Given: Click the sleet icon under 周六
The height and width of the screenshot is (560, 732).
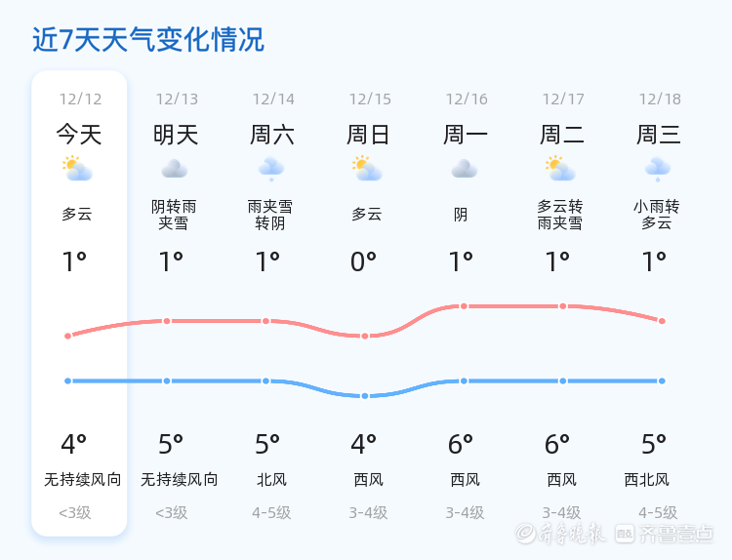Looking at the screenshot, I should tap(271, 169).
